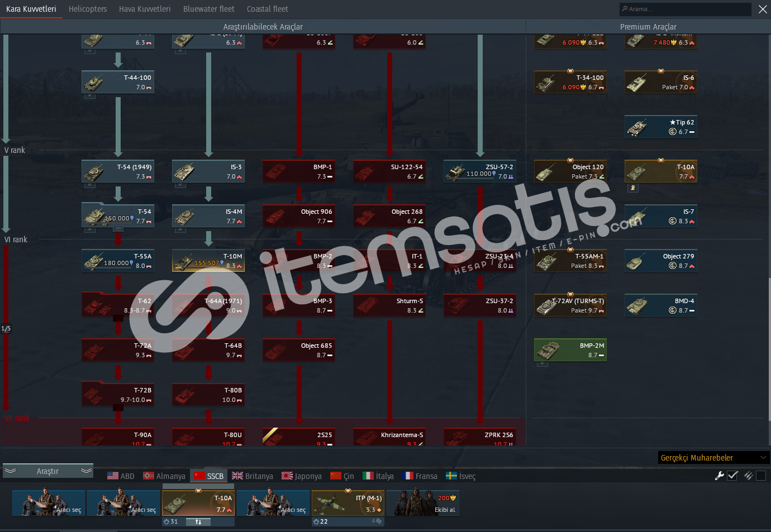This screenshot has height=532, width=771.
Task: Expand the T-54 grouped vehicle folder
Action: coord(118,229)
